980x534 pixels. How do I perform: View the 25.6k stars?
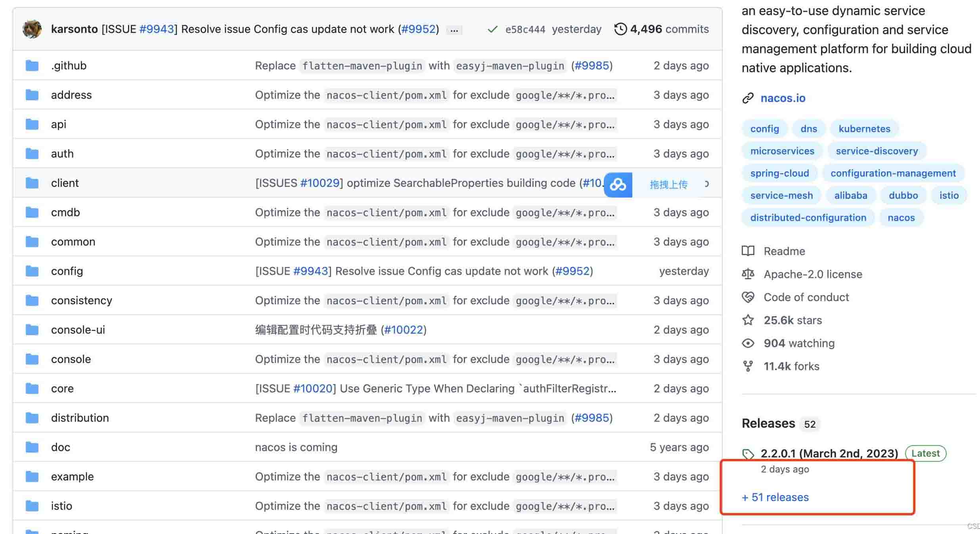tap(793, 320)
